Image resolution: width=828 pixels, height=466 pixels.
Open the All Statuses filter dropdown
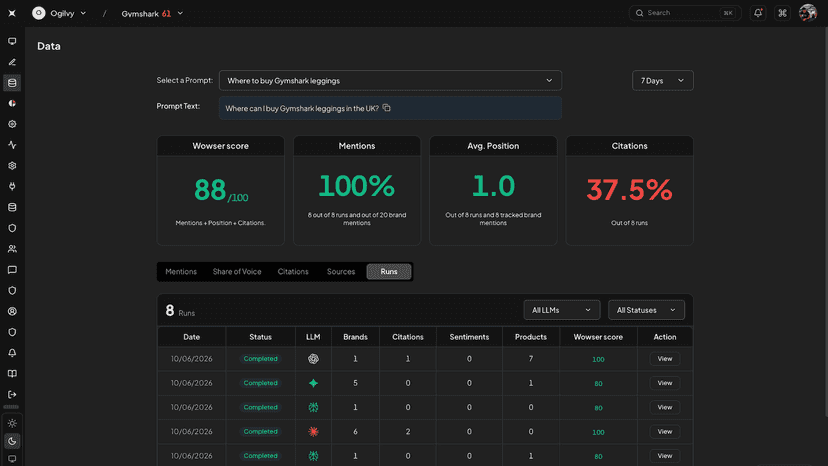(646, 310)
